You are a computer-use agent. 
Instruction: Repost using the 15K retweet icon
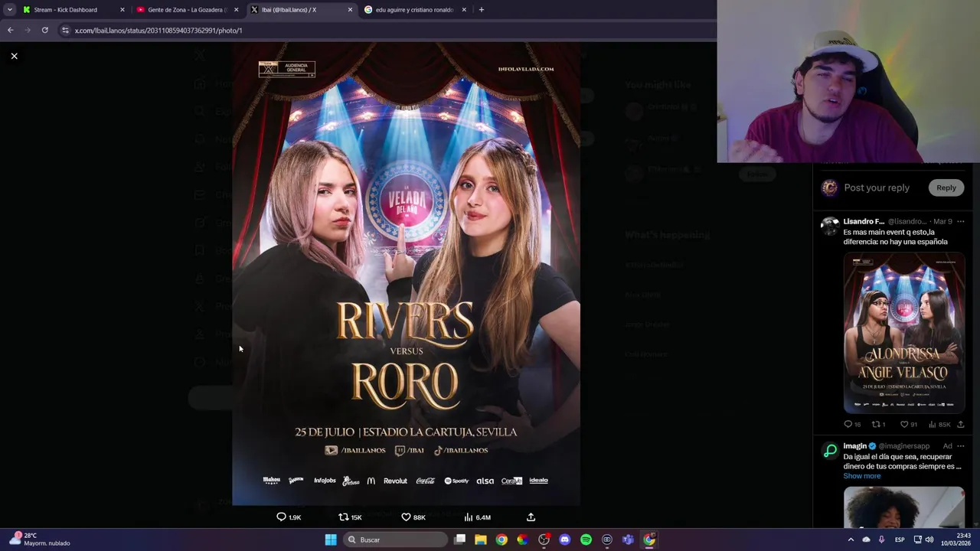tap(350, 517)
